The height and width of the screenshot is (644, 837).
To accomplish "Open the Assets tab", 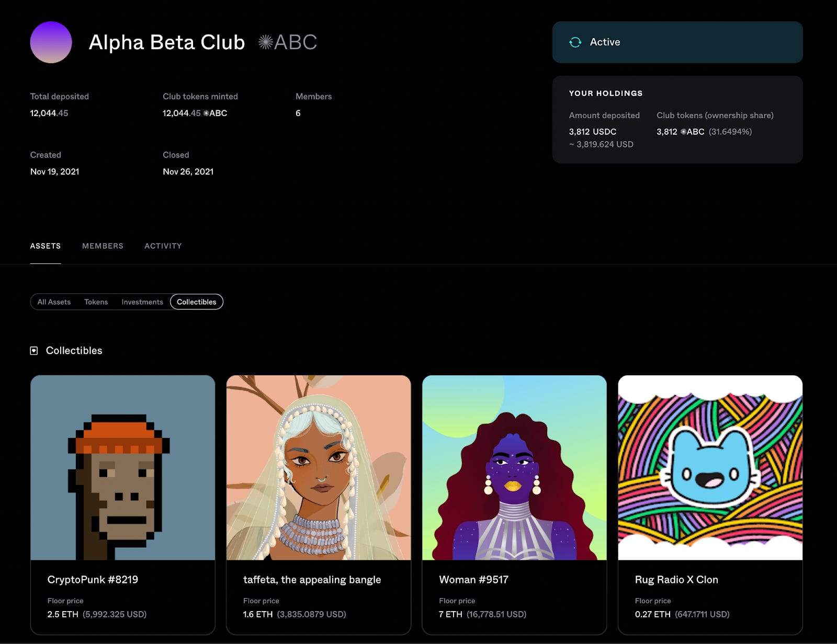I will (46, 246).
